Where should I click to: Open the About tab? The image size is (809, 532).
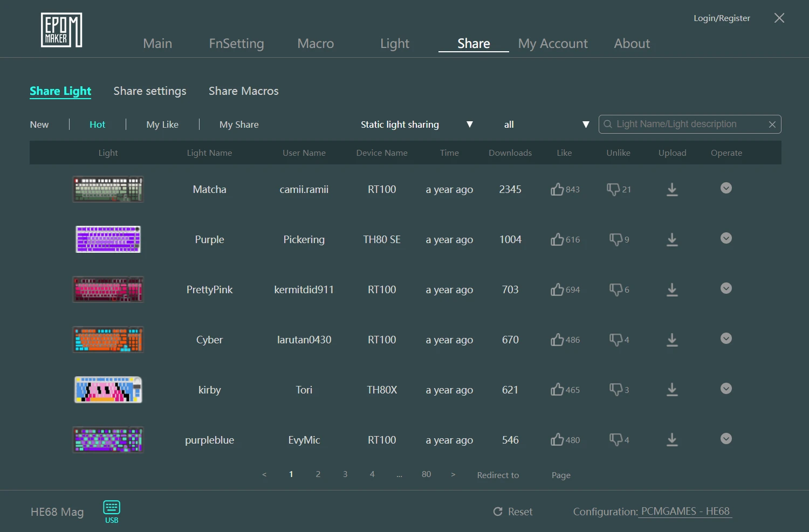632,44
